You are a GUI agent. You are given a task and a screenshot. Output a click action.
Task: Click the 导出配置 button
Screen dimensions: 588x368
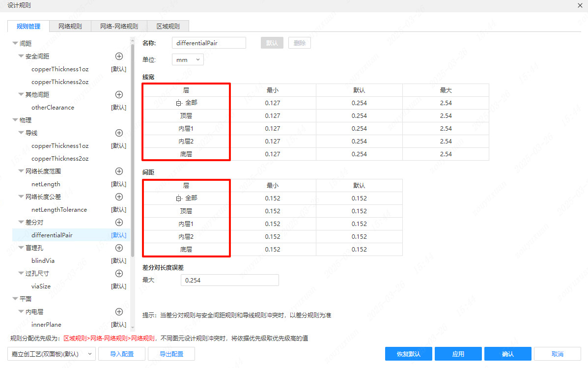171,353
